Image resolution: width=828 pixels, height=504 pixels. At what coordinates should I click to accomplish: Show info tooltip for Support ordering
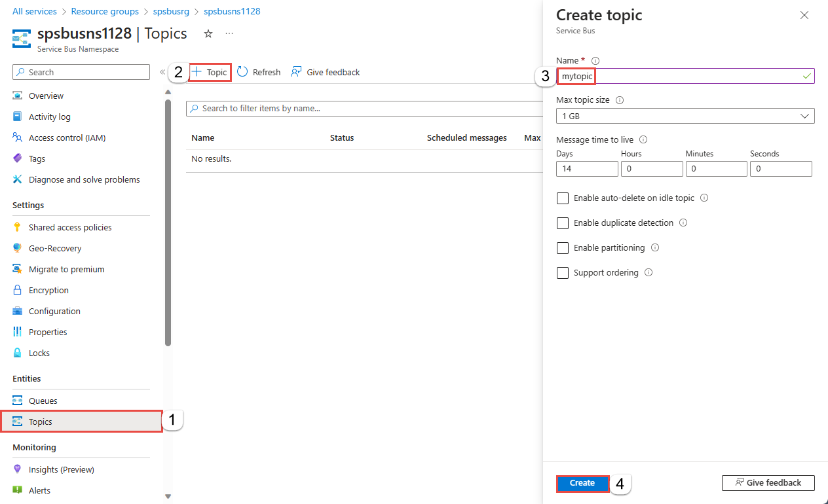coord(649,273)
